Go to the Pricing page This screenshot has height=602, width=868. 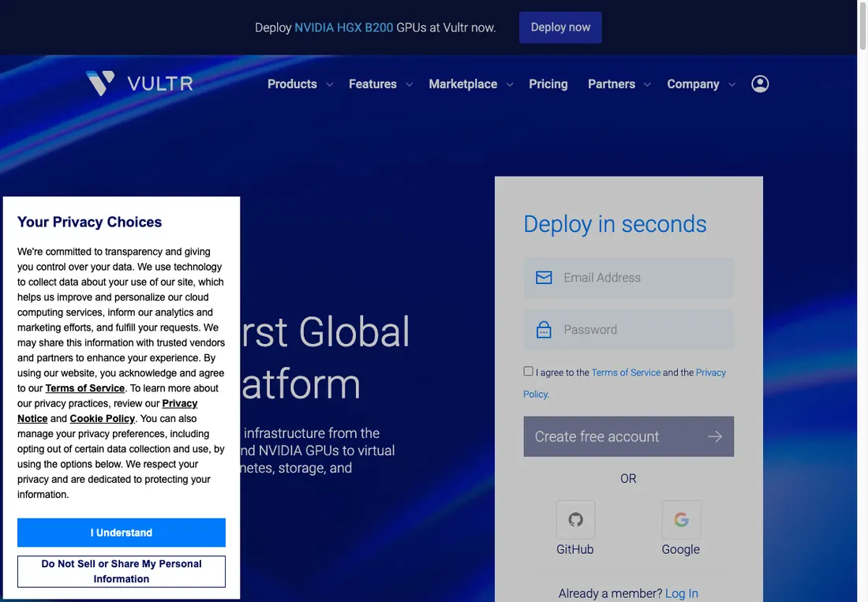tap(548, 84)
